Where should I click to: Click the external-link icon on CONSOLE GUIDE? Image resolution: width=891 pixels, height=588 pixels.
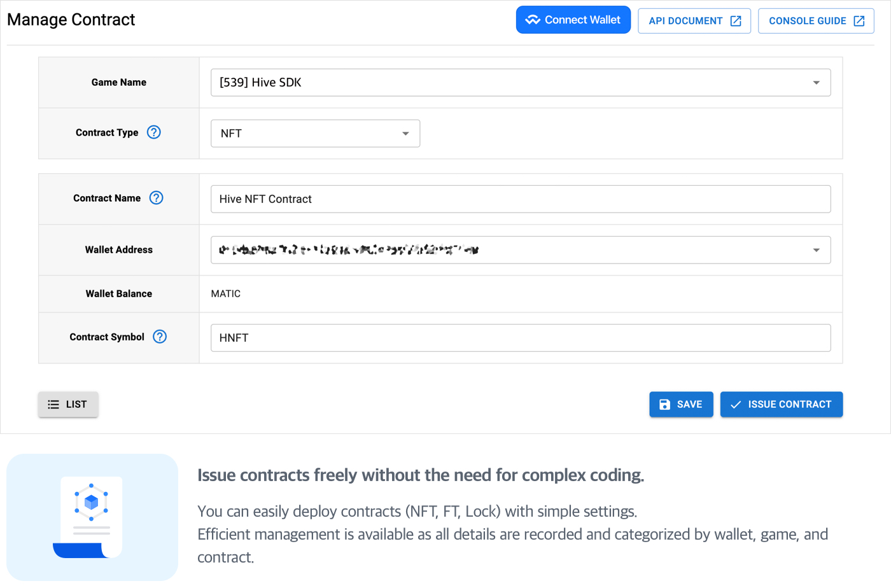[859, 21]
